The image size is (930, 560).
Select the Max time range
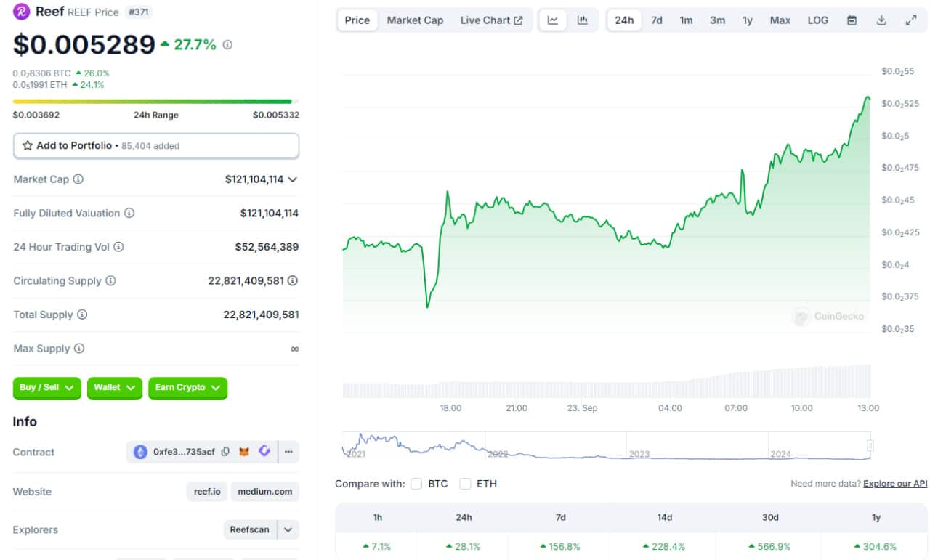pyautogui.click(x=780, y=20)
